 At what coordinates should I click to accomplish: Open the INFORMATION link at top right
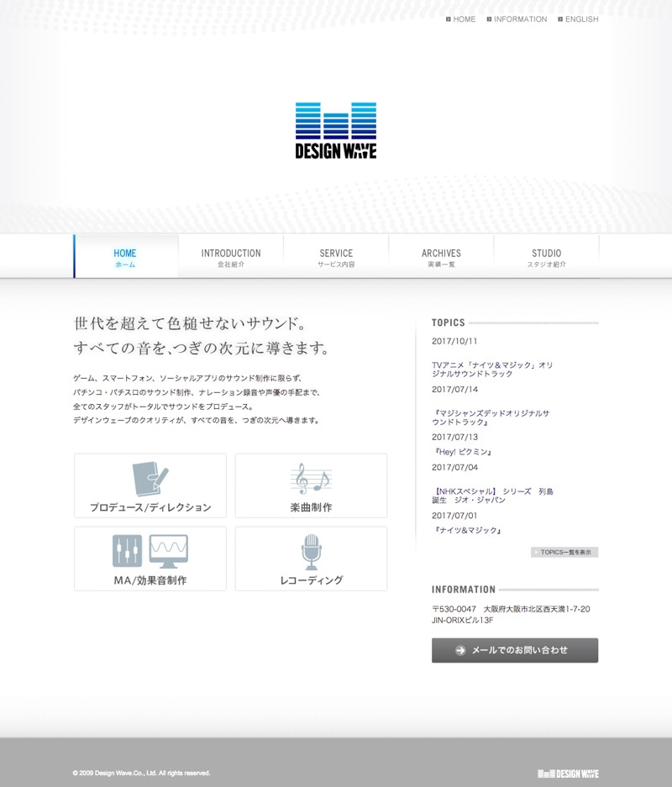[521, 19]
